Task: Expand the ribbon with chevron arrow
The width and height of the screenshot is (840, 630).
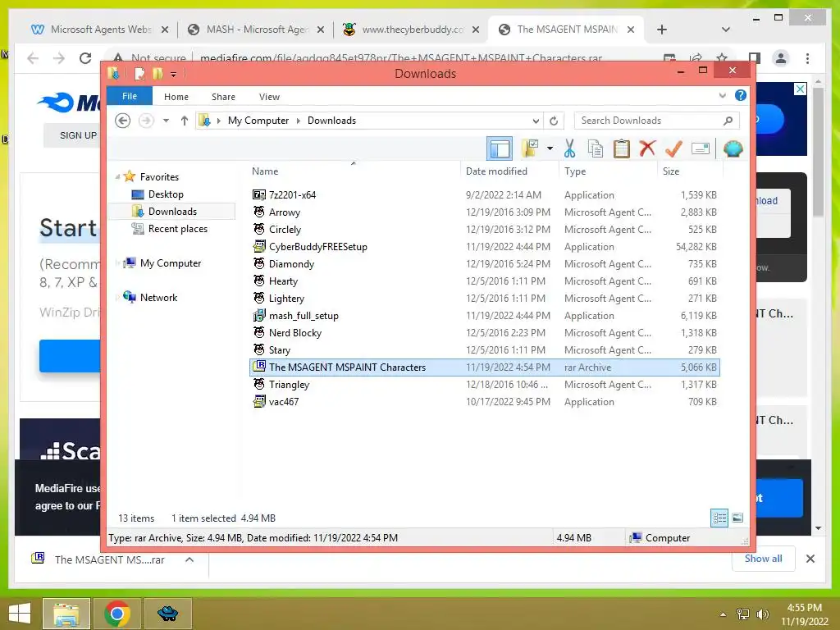Action: [x=722, y=96]
